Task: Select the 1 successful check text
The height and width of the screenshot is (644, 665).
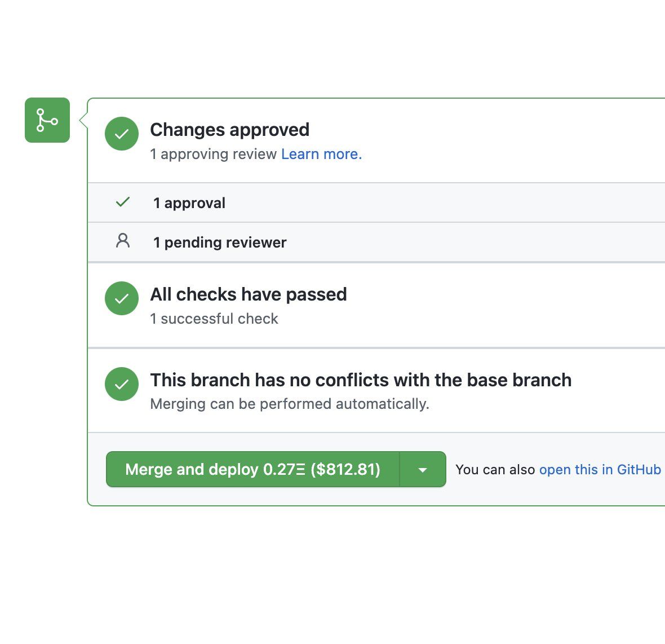Action: pos(214,319)
